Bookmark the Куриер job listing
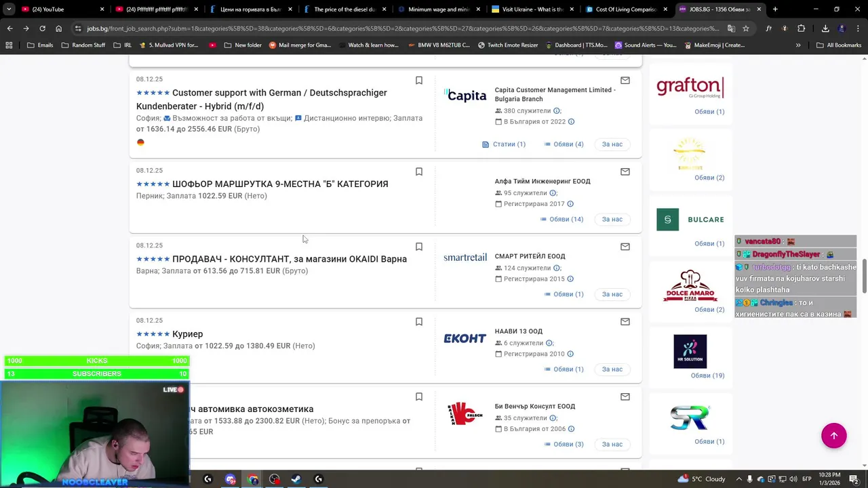 pyautogui.click(x=419, y=322)
